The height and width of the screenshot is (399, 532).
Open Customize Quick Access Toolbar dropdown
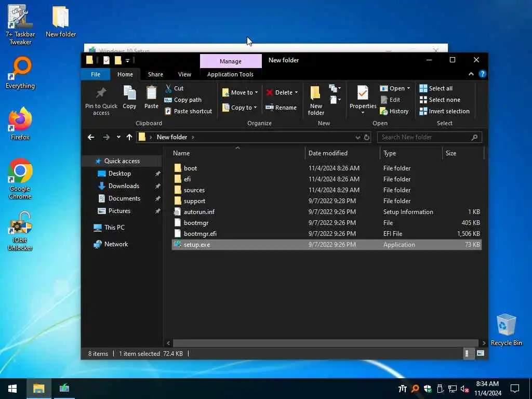[x=128, y=61]
